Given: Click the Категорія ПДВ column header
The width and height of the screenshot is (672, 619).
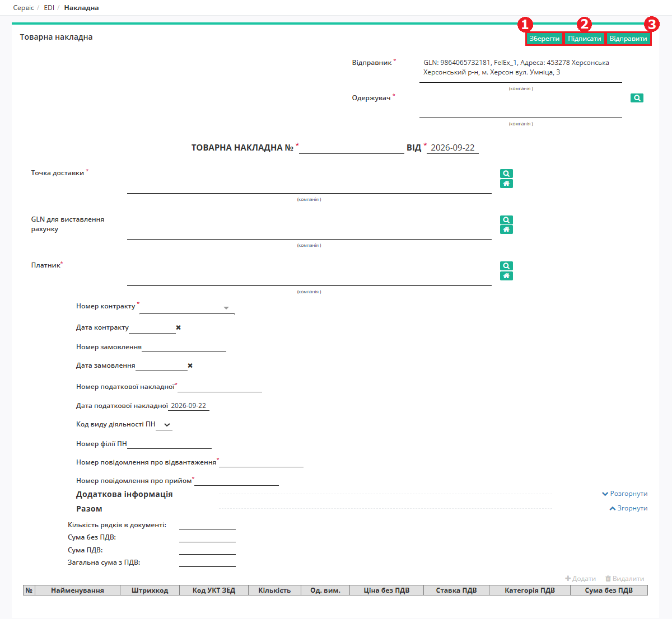Looking at the screenshot, I should click(530, 590).
